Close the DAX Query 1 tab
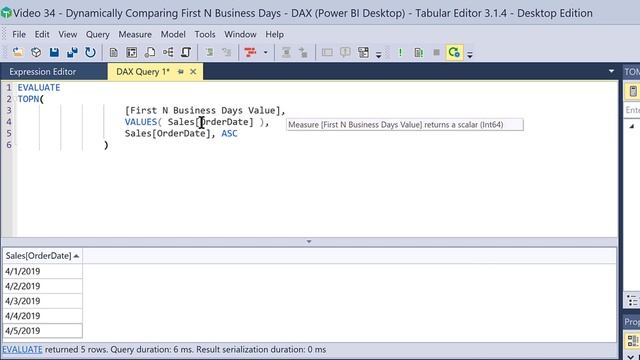Image resolution: width=640 pixels, height=360 pixels. [193, 72]
